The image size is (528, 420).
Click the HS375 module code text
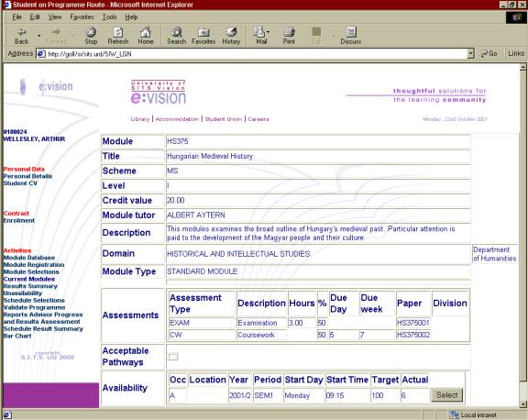(x=178, y=141)
